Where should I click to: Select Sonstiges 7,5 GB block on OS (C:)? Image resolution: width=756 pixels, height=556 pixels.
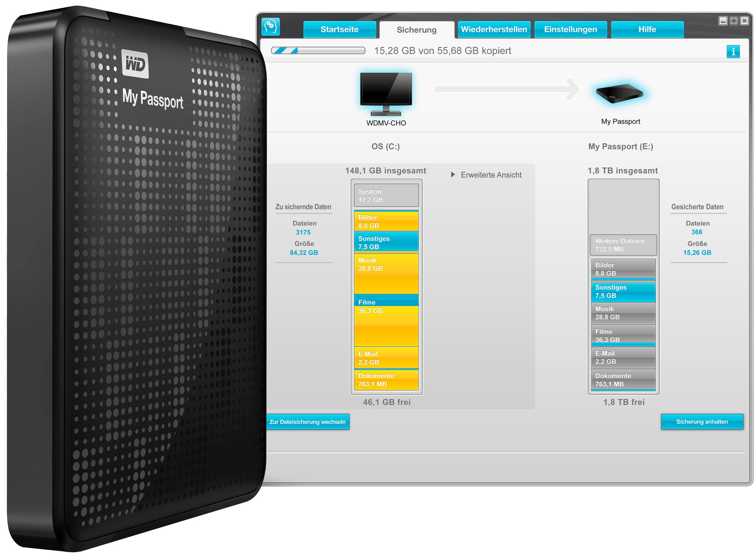[x=386, y=242]
